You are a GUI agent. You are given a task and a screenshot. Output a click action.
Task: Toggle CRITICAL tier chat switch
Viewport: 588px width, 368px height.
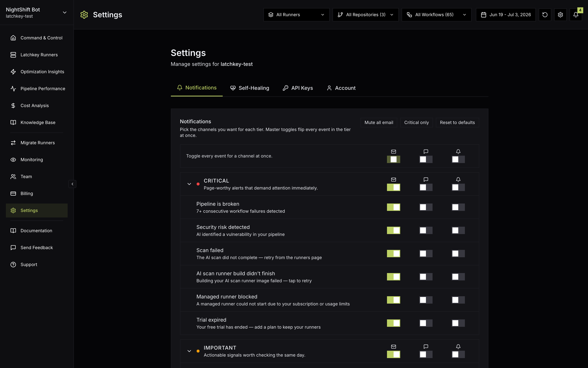click(426, 187)
